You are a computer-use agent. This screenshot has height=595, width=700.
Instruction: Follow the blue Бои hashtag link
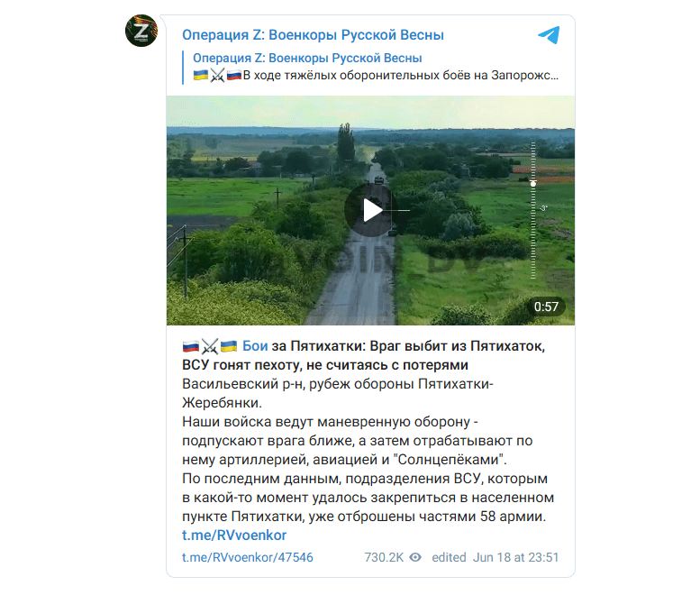[x=255, y=346]
